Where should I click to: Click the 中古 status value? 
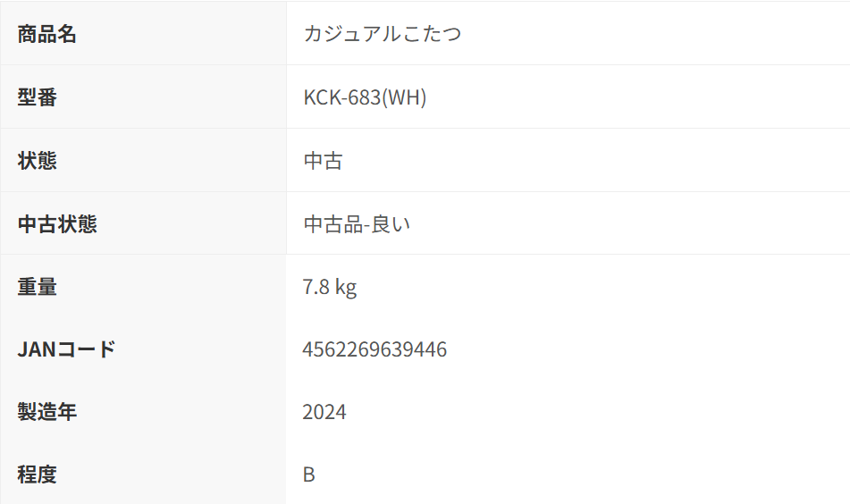pos(323,161)
